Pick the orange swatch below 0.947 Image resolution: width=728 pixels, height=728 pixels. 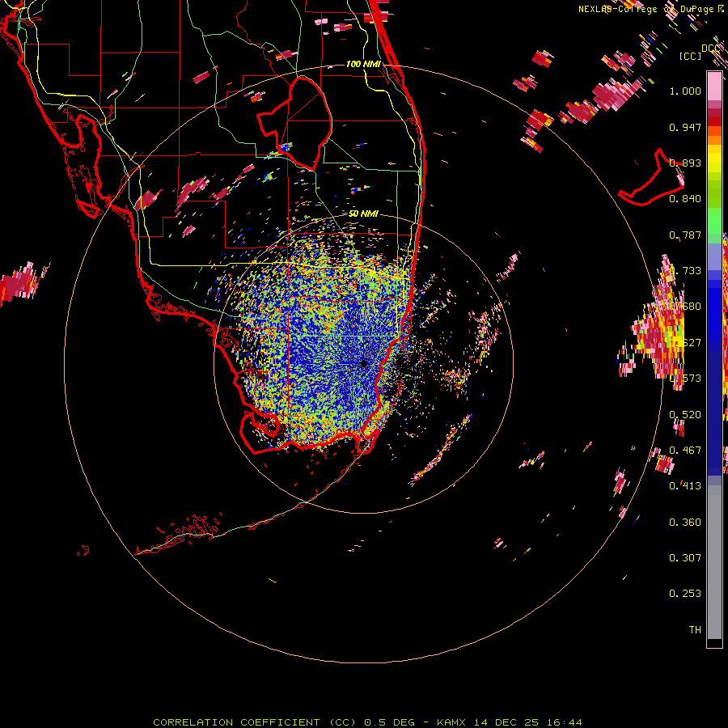click(x=714, y=139)
